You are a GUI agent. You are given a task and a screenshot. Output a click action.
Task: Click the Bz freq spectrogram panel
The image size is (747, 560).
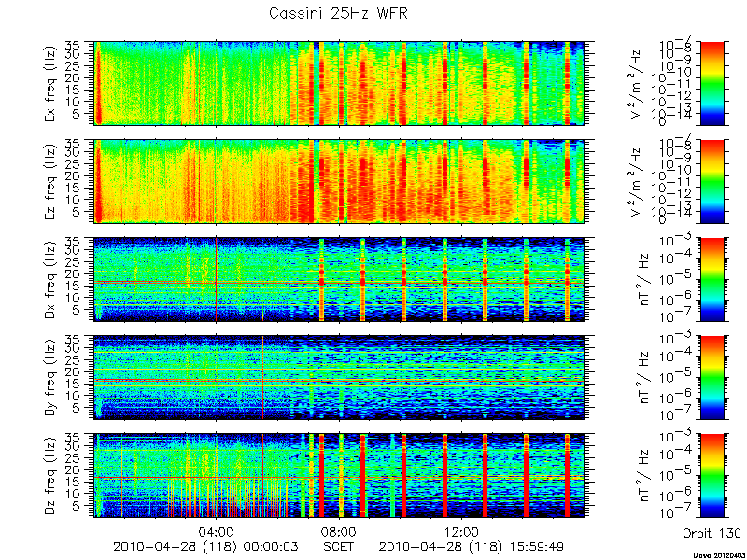pyautogui.click(x=339, y=476)
